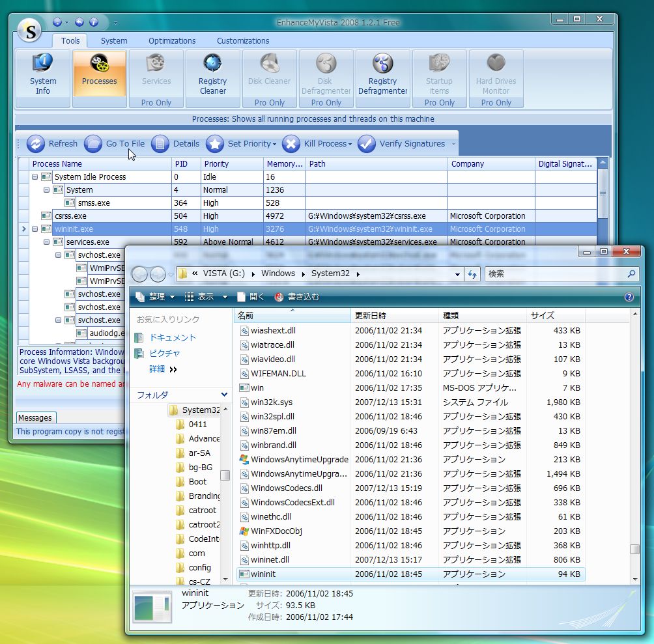Image resolution: width=654 pixels, height=644 pixels.
Task: Click the Explorer help icon
Action: click(629, 297)
